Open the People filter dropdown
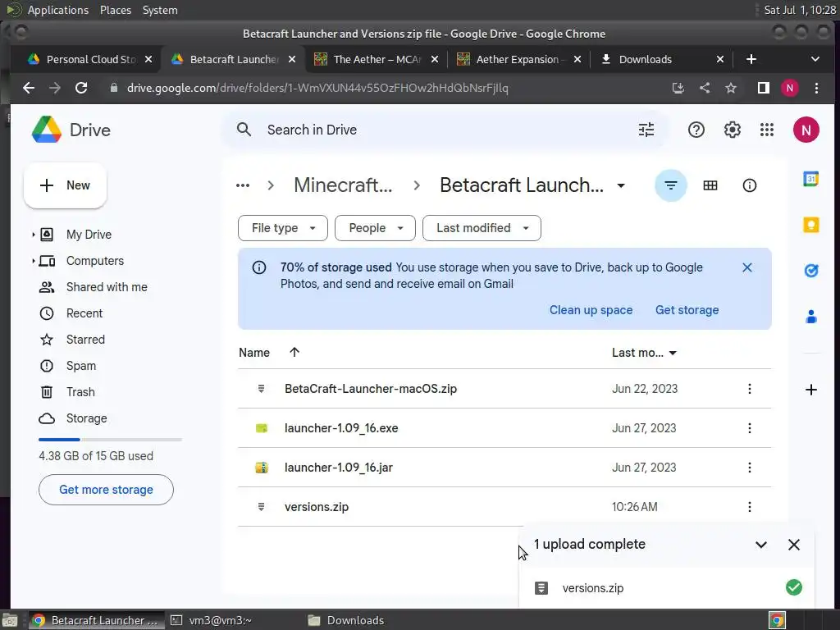 coord(375,228)
